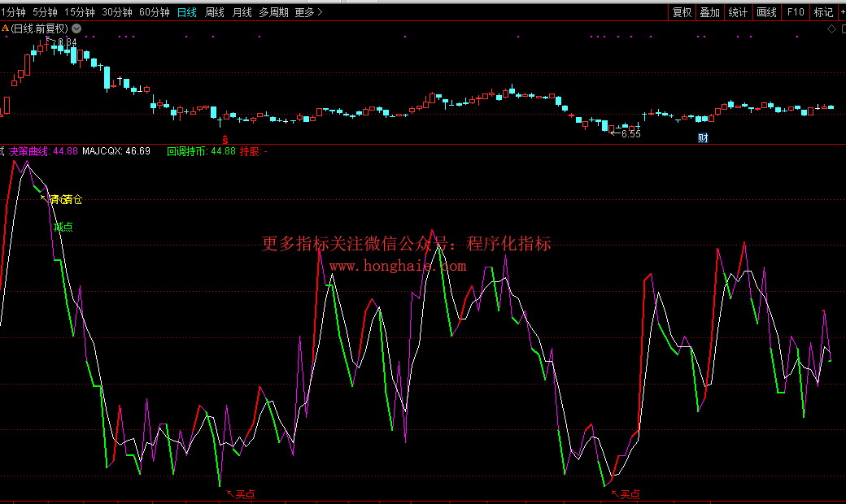Screen dimensions: 846x504
Task: Click the diamond icon at the chart's top right
Action: 831,29
